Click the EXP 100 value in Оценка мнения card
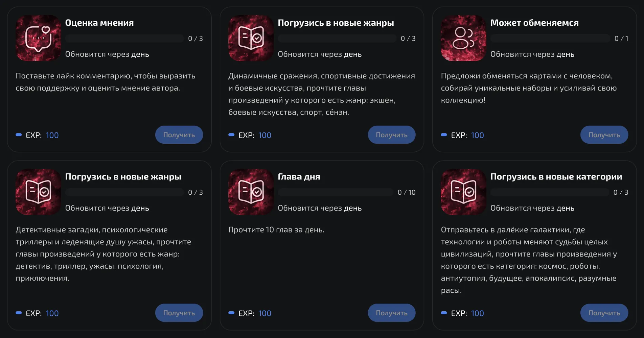Screen dimensions: 644x338 tap(52, 135)
